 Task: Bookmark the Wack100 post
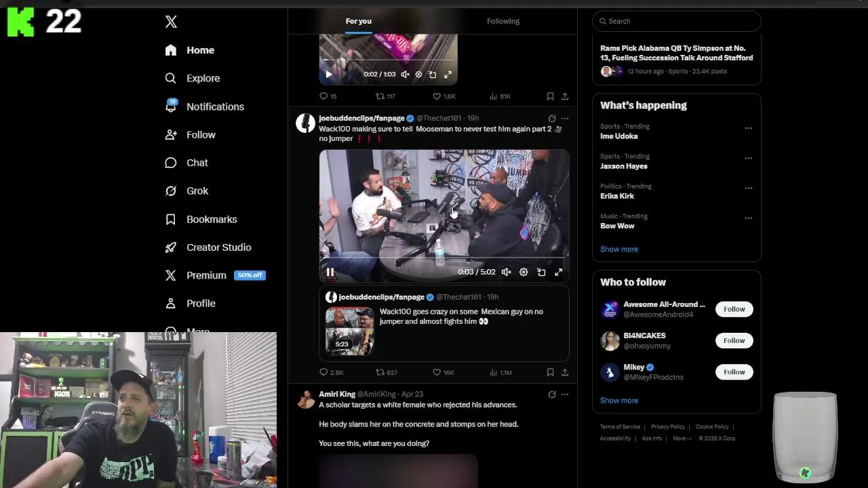tap(550, 372)
